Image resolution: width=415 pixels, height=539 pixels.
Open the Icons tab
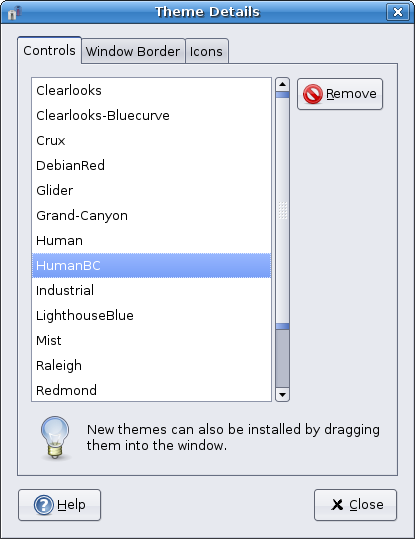tap(206, 52)
